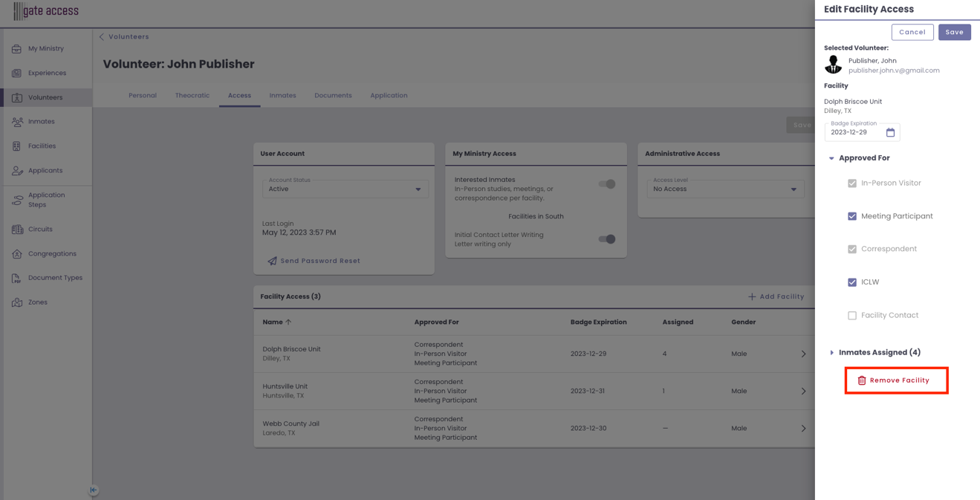
Task: Click the plus icon next to Add Facility
Action: tap(752, 296)
